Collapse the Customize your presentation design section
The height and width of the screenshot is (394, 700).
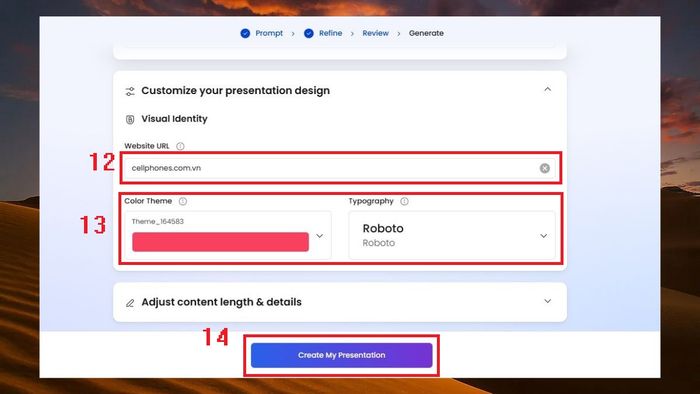(x=547, y=90)
